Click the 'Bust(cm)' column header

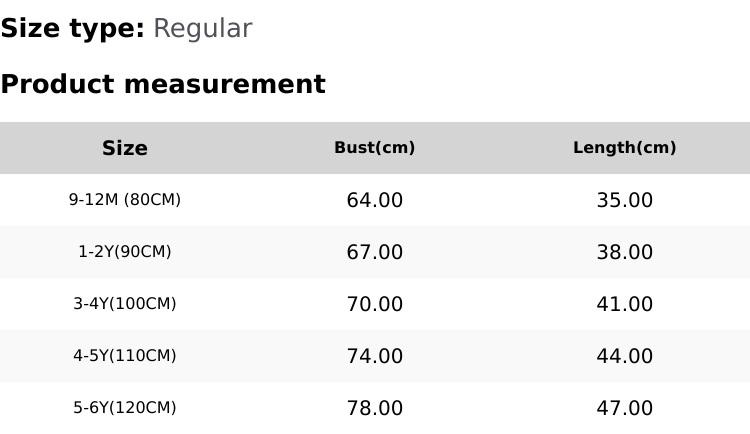click(375, 148)
